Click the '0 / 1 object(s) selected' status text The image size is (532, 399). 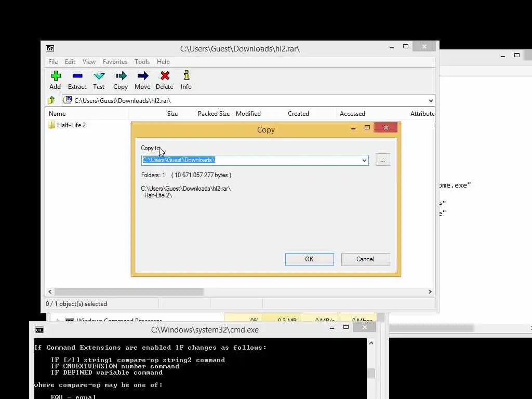coord(76,304)
